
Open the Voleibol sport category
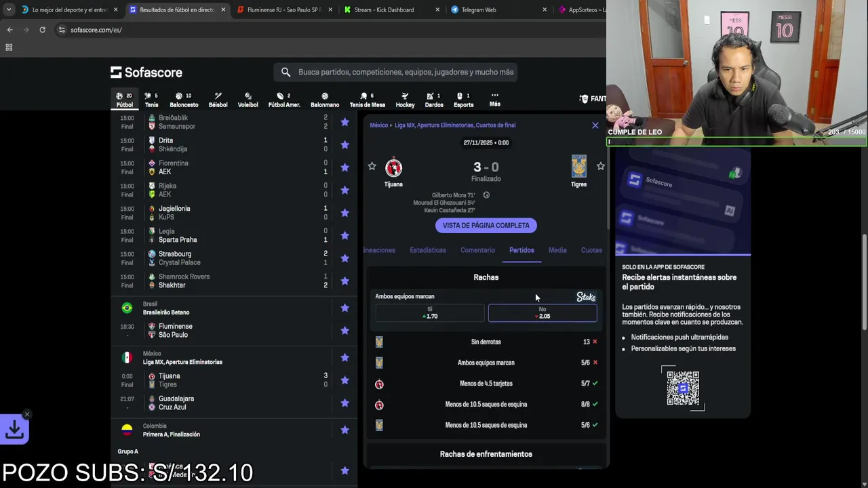(x=248, y=100)
